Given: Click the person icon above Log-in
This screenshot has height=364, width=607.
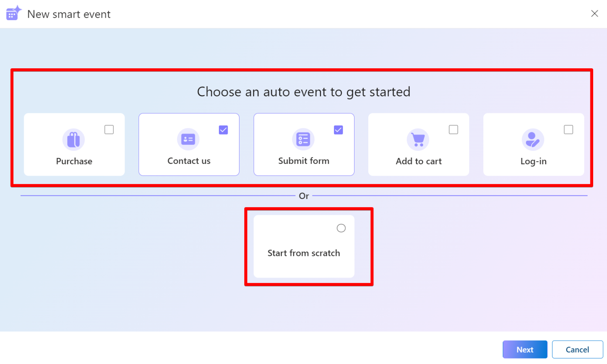Looking at the screenshot, I should click(533, 139).
